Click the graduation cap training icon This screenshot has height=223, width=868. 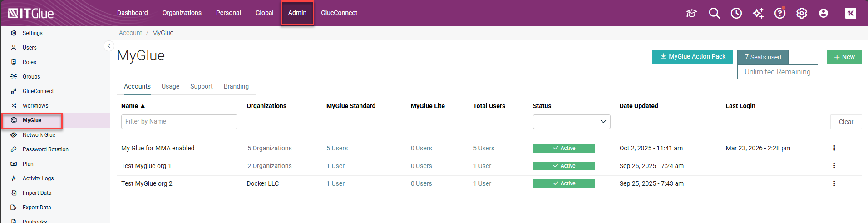tap(691, 13)
